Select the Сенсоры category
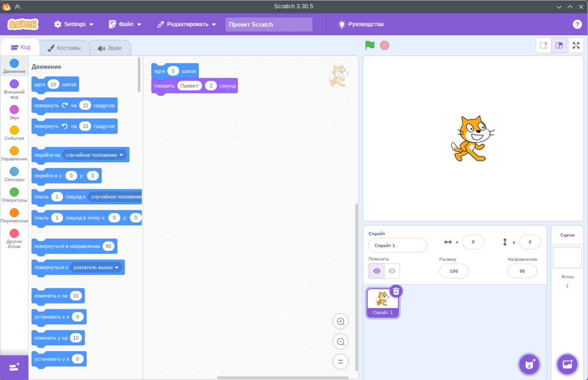588x380 pixels. coord(14,174)
